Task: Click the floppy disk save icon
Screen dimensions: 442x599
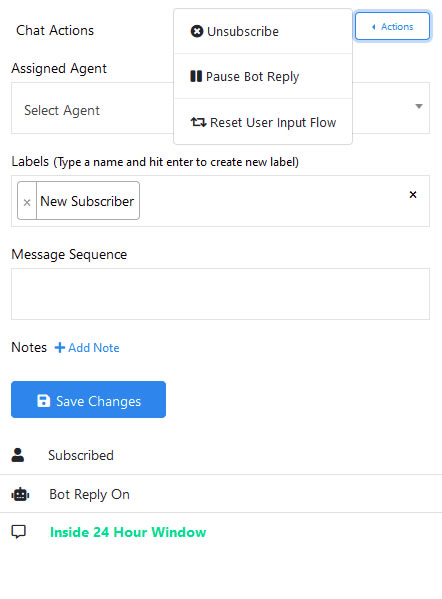Action: [43, 401]
